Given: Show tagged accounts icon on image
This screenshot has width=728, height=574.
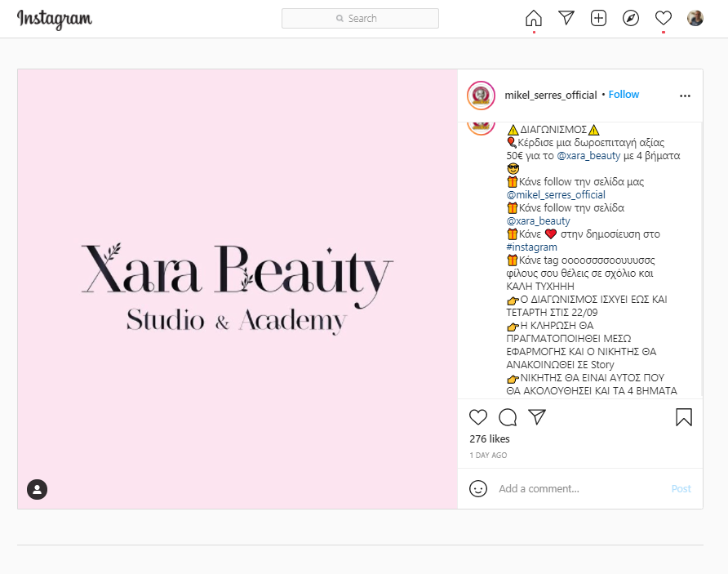Looking at the screenshot, I should click(38, 489).
